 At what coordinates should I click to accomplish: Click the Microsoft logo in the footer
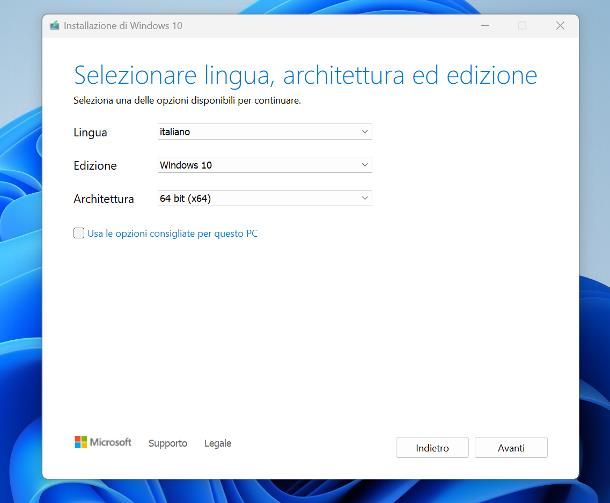click(x=103, y=442)
